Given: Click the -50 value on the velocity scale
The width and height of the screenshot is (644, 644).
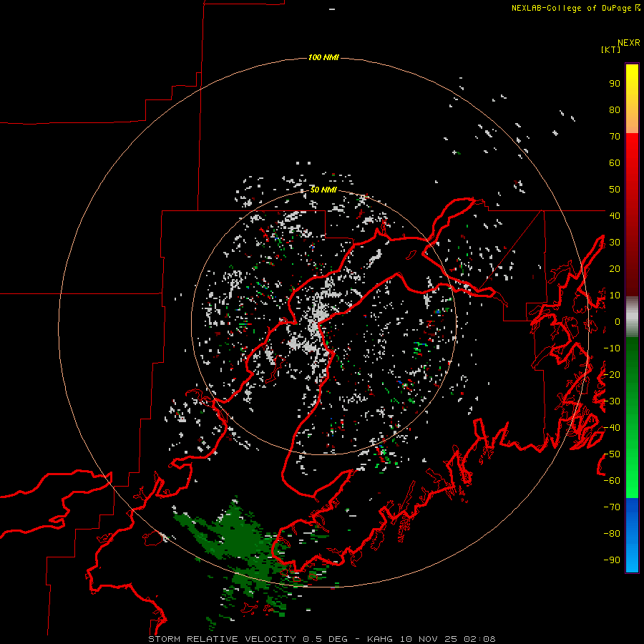Looking at the screenshot, I should click(x=612, y=454).
